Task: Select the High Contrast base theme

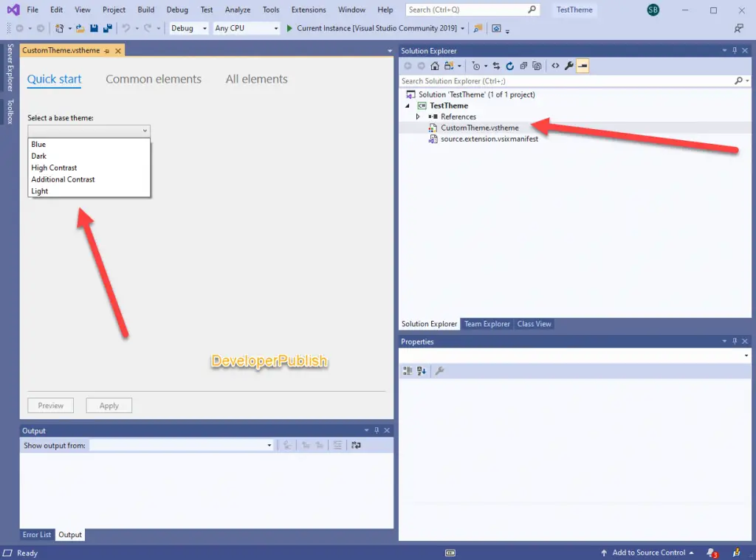Action: click(x=89, y=167)
